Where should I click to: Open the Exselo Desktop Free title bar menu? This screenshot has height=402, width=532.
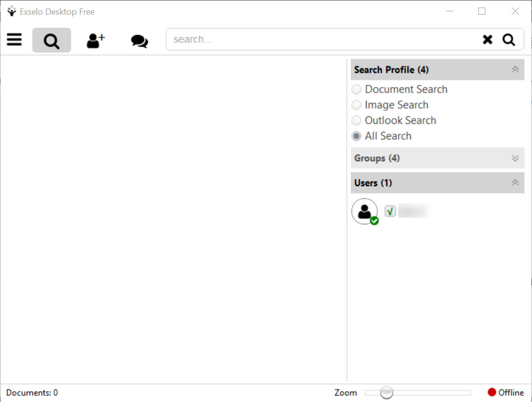pos(11,11)
